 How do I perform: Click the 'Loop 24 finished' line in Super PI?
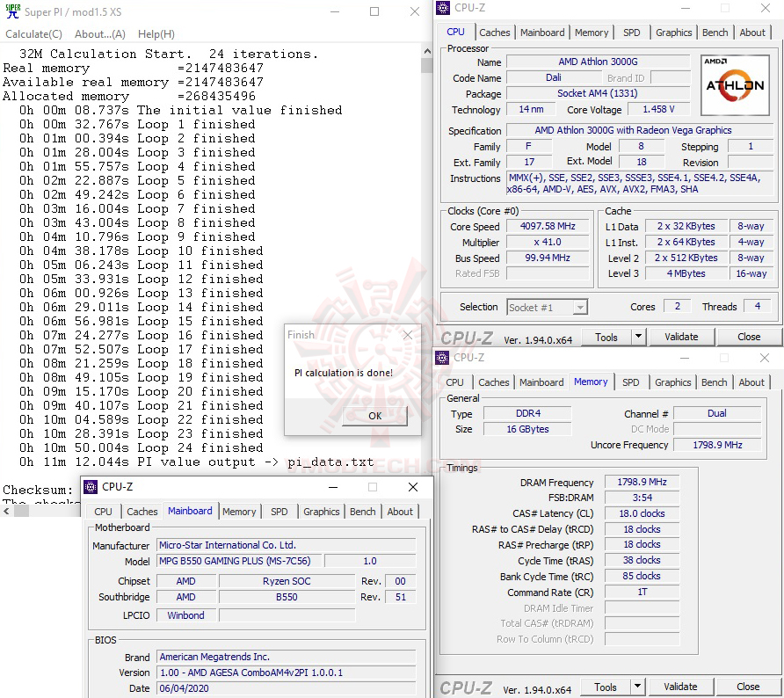click(141, 447)
